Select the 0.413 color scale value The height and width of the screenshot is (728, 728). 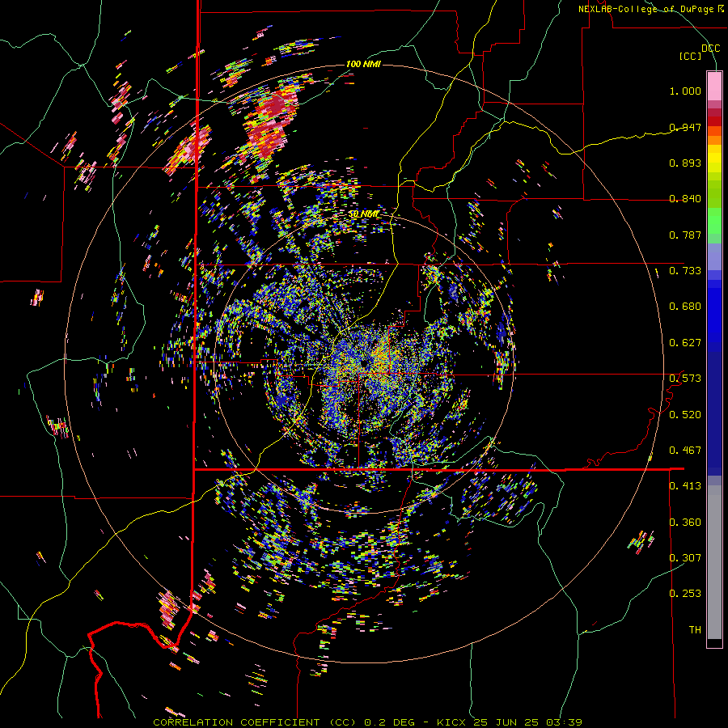pyautogui.click(x=685, y=486)
